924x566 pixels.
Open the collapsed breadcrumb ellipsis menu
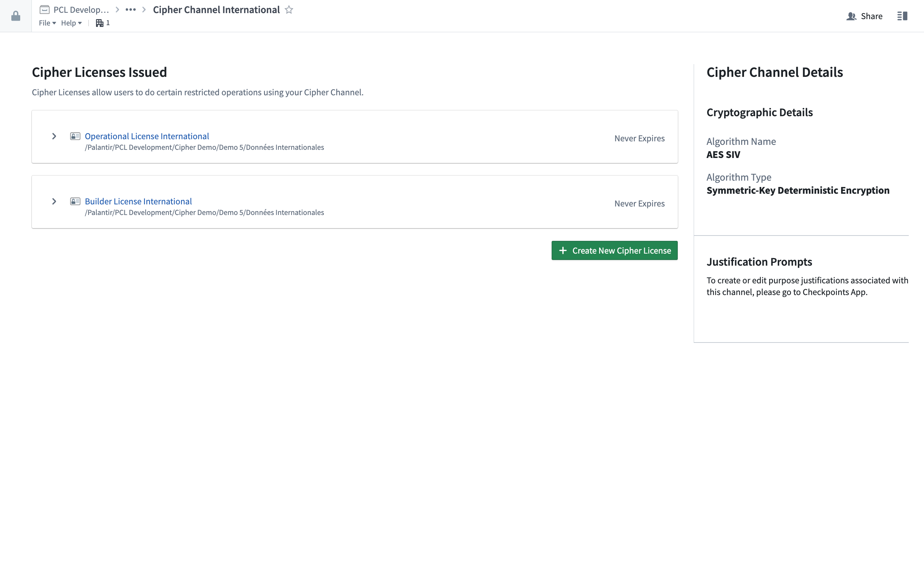point(130,10)
